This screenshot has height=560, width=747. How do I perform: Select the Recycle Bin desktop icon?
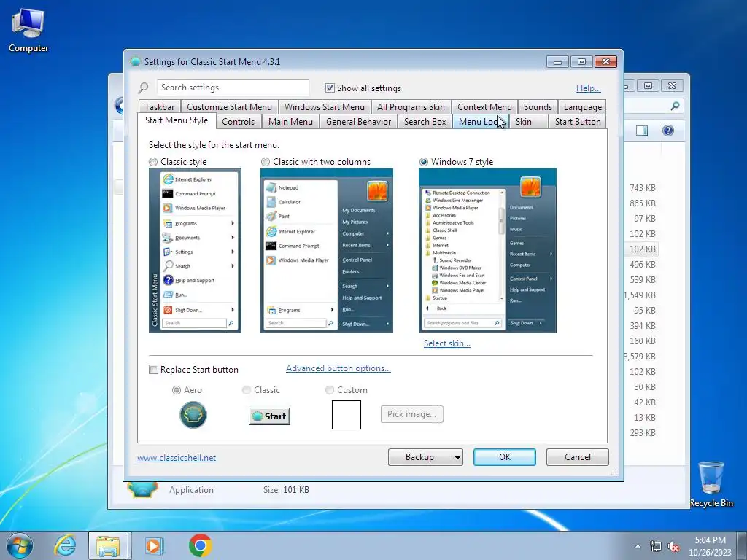click(711, 484)
